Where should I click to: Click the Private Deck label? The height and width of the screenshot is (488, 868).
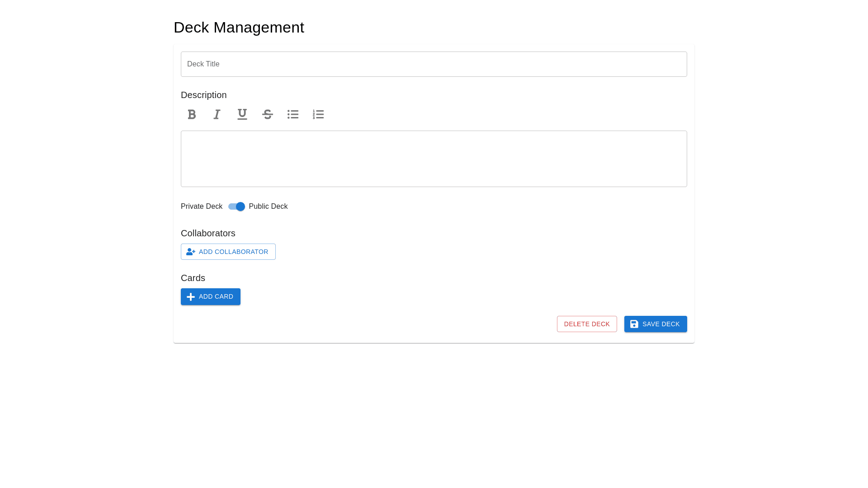click(202, 206)
